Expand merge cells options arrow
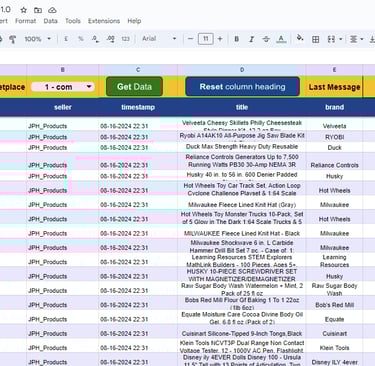 [x=341, y=39]
